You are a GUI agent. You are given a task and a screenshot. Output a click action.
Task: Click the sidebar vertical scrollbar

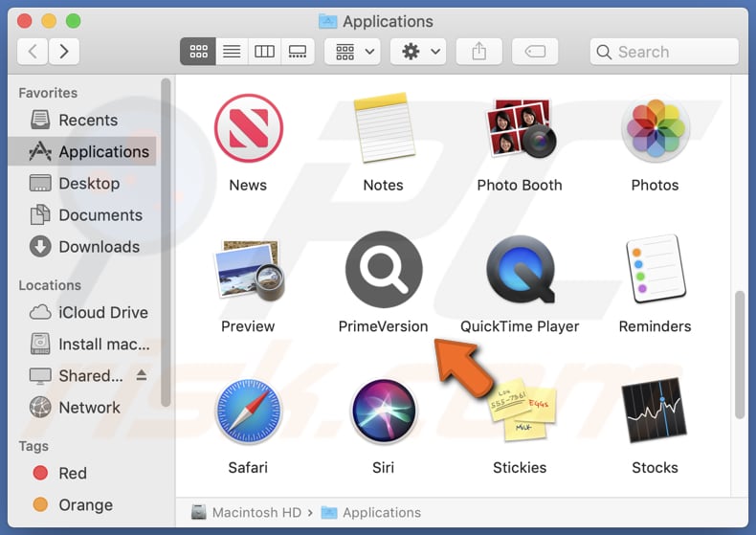(x=166, y=242)
